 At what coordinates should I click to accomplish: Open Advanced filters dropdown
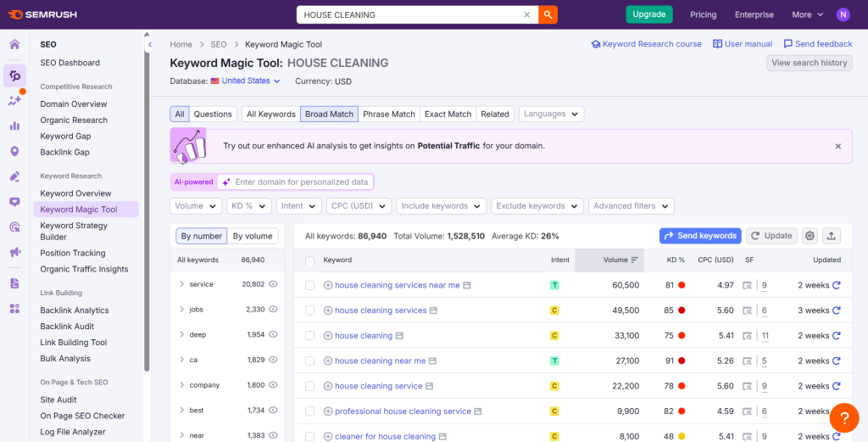click(632, 206)
